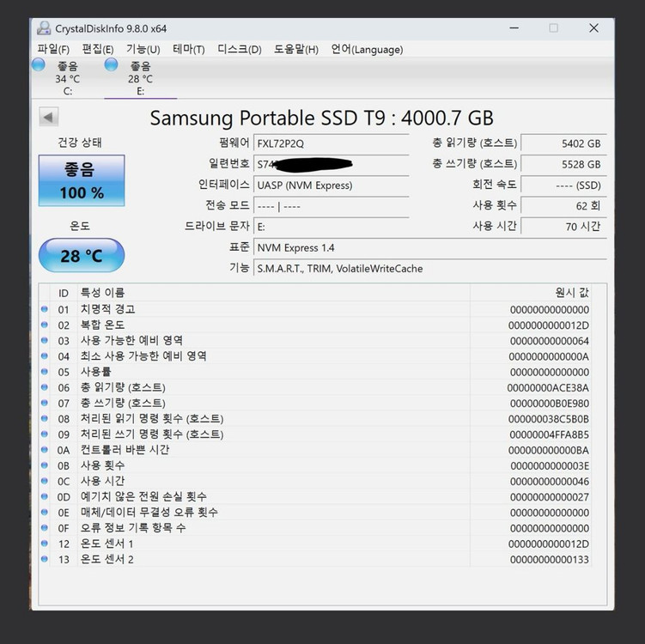
Task: Click raw value 000000000012D for 복합 온도
Action: click(549, 325)
